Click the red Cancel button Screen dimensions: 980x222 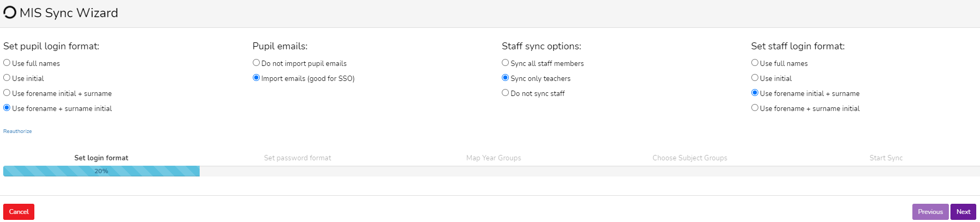(x=19, y=212)
